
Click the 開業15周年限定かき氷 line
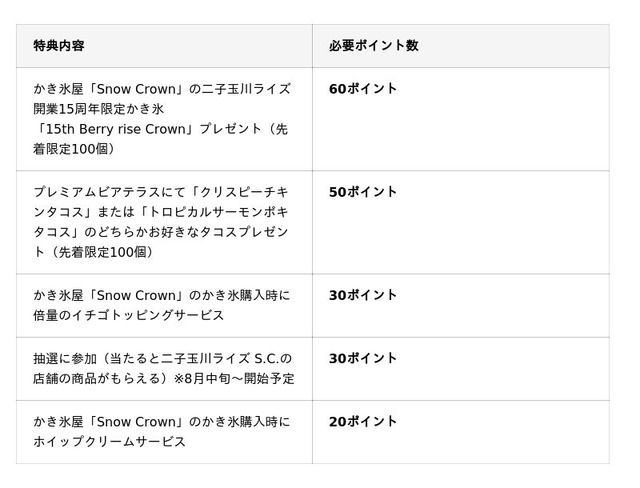[x=98, y=109]
